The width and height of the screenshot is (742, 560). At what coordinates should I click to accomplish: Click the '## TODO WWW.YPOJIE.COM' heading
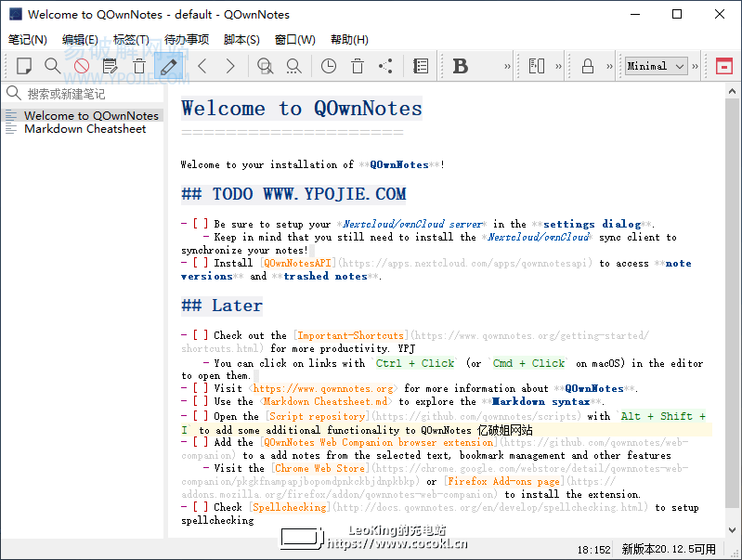tap(293, 194)
